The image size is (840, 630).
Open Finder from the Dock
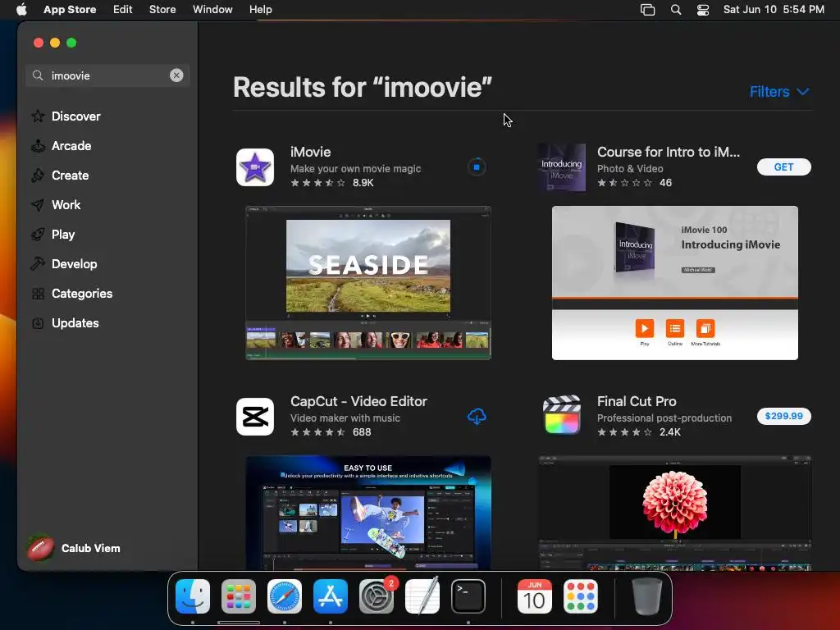[x=193, y=596]
